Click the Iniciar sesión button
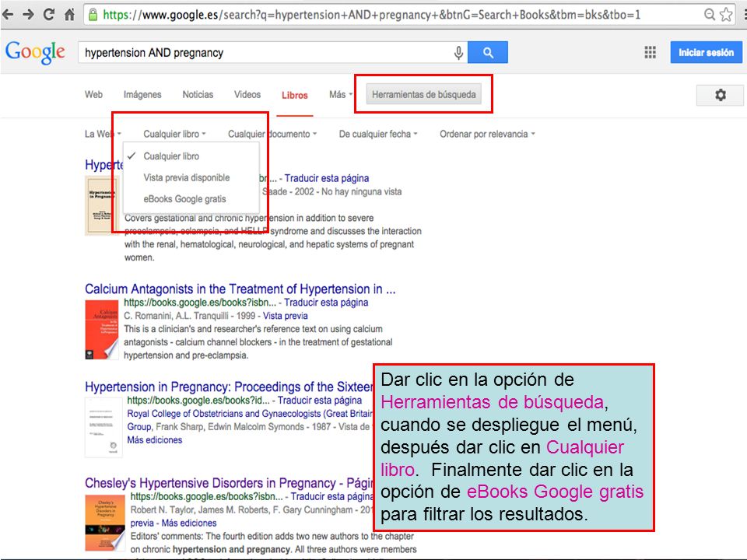The height and width of the screenshot is (560, 747). pyautogui.click(x=706, y=52)
